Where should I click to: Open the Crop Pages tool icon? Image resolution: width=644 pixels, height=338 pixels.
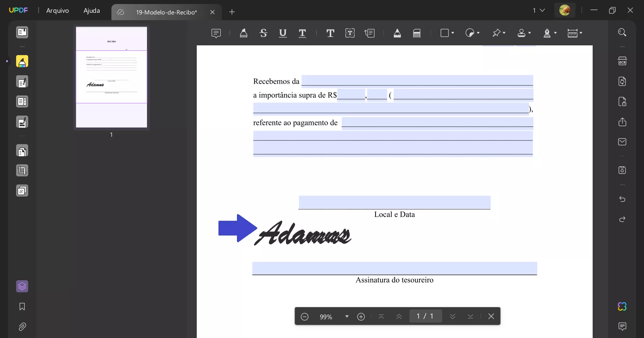click(22, 171)
